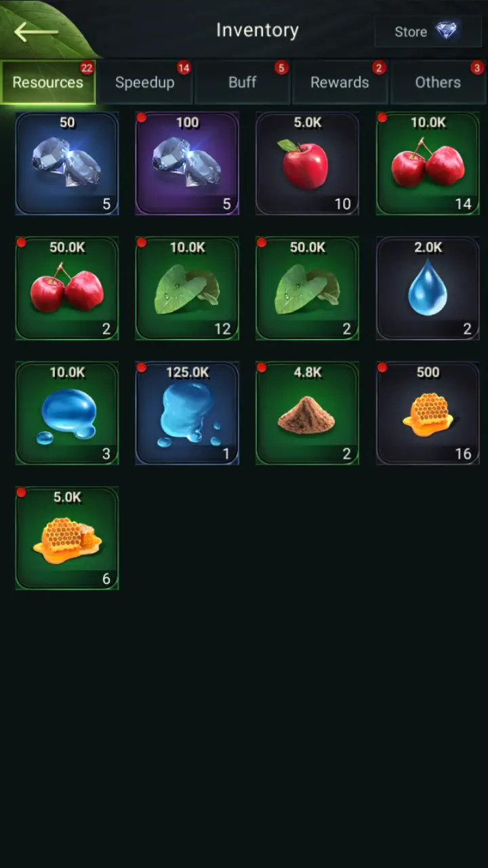Select the 50.0K leaf item

307,288
